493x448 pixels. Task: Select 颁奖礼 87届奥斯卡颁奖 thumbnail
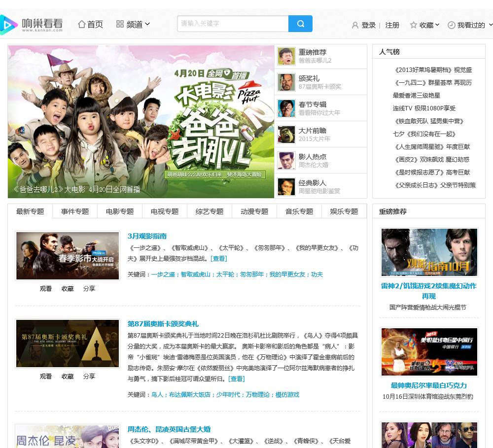tap(286, 82)
